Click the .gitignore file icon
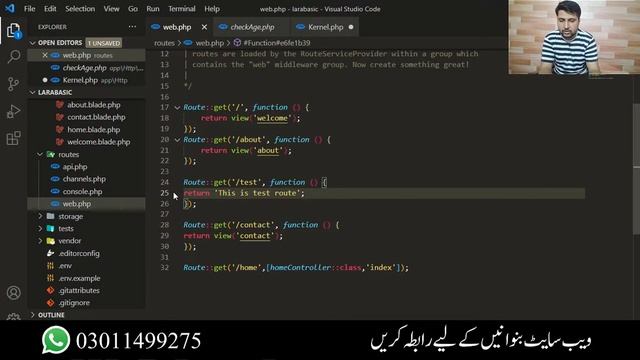Screen dimensions: 640x360 click(x=51, y=303)
